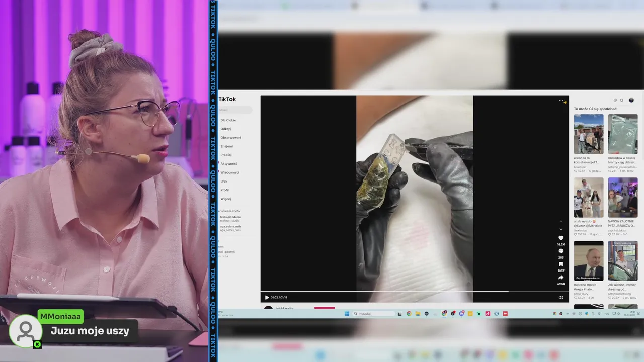The height and width of the screenshot is (362, 644).
Task: Open comments via the speech bubble icon
Action: [x=561, y=251]
